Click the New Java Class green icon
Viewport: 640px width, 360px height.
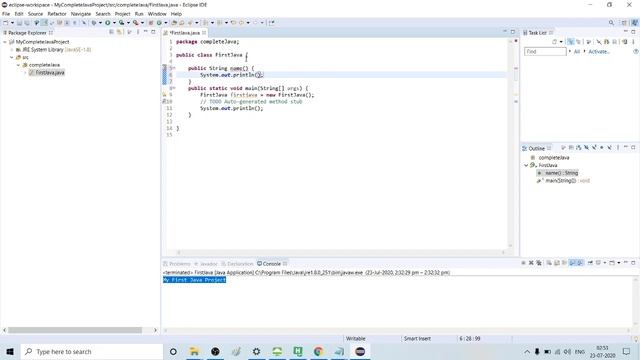click(x=160, y=23)
